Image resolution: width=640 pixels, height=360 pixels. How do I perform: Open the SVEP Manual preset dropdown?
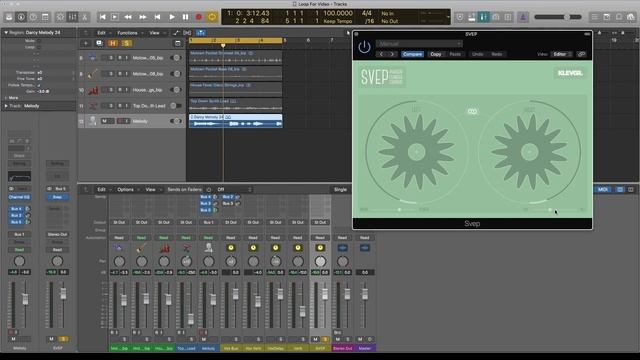coord(419,44)
